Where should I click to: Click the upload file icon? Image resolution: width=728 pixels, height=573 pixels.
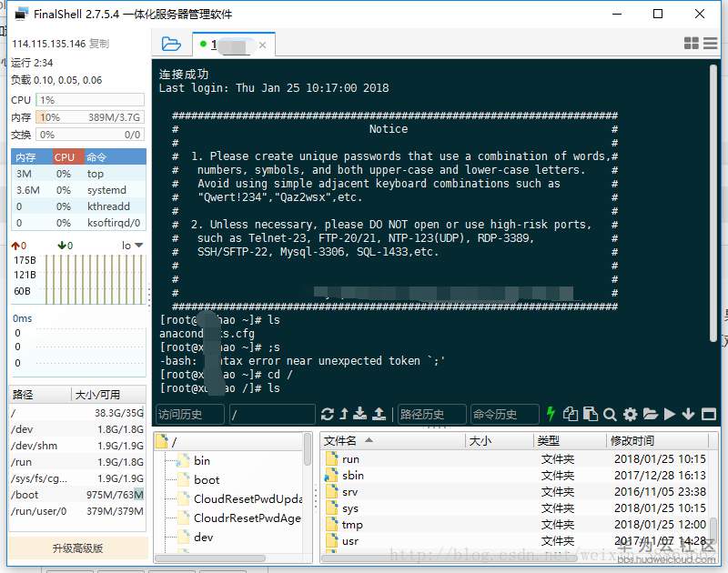point(379,414)
